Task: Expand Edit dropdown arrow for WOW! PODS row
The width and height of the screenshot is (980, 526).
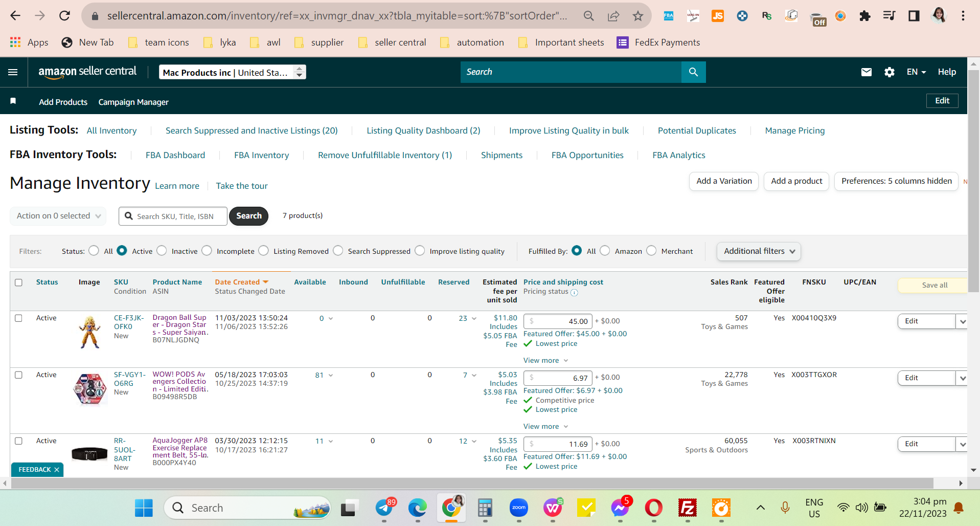Action: point(963,378)
